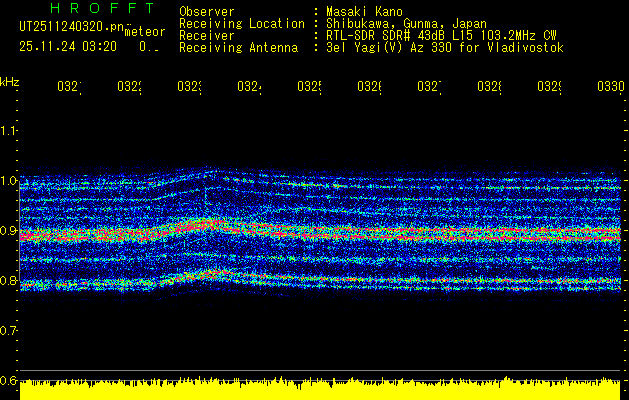Click the 0328 time marker

pos(490,87)
